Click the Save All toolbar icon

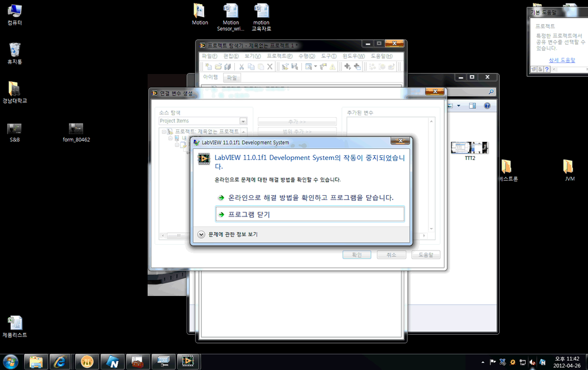tap(227, 66)
